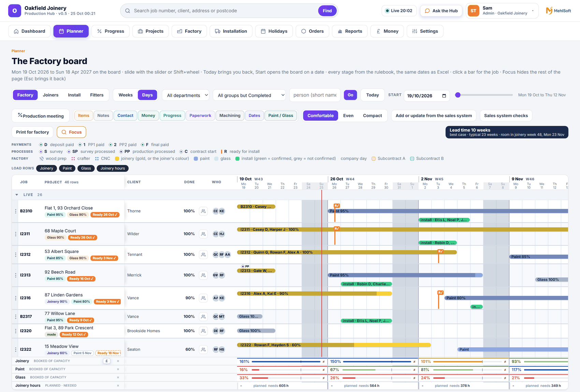Go to the Installation tab

click(x=231, y=31)
